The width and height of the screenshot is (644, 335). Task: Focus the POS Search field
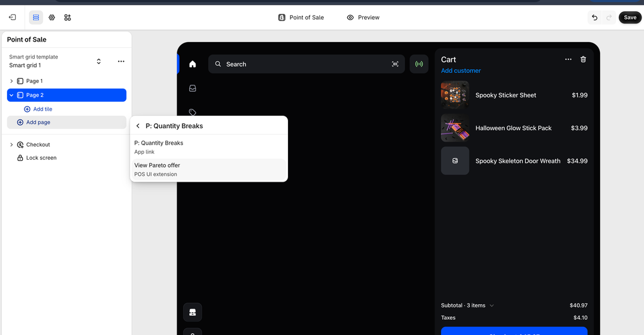tap(306, 64)
